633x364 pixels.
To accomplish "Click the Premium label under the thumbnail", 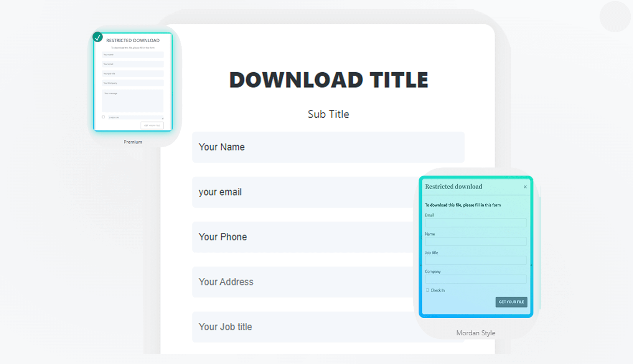I will click(133, 142).
